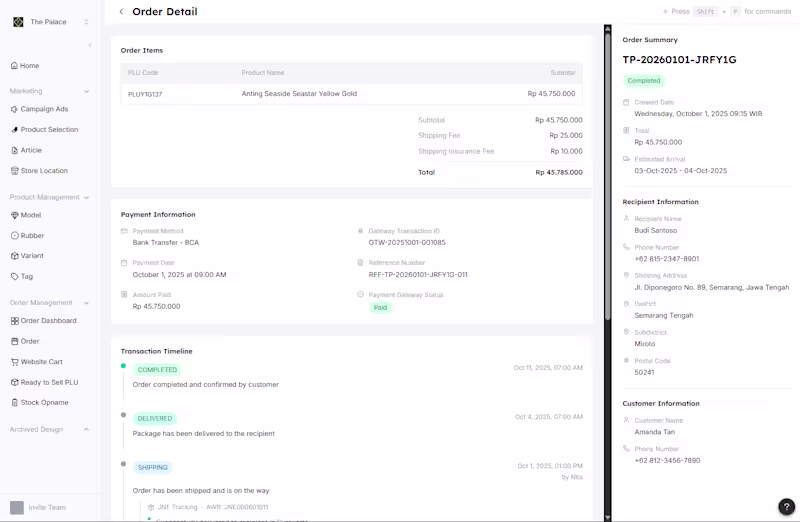Click order ID TP-20260101-JRFY1G

pyautogui.click(x=679, y=60)
